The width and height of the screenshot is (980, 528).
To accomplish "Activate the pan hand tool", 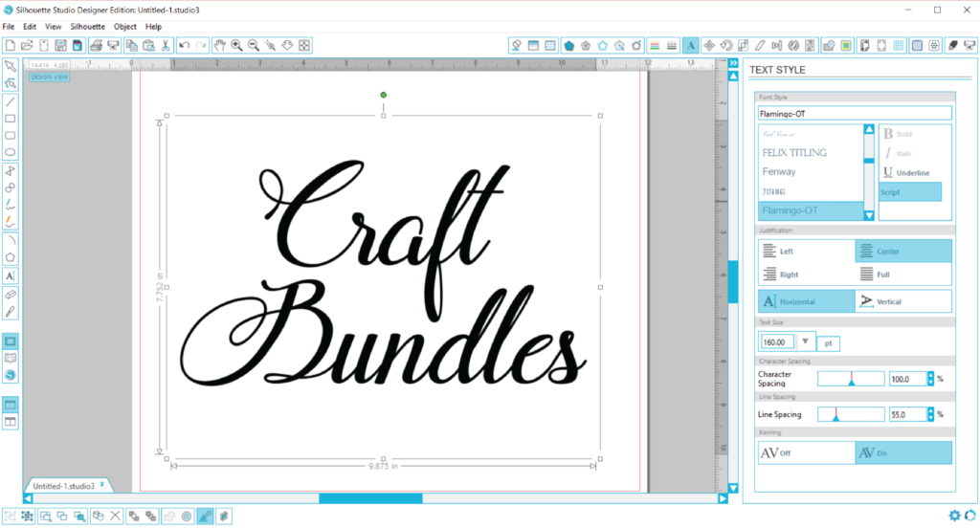I will coord(219,46).
